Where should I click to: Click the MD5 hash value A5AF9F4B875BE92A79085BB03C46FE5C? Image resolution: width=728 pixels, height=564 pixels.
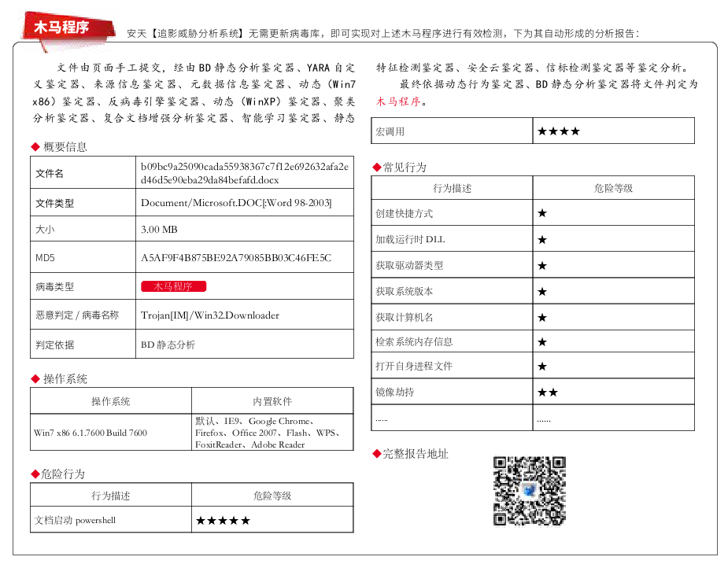pyautogui.click(x=236, y=258)
